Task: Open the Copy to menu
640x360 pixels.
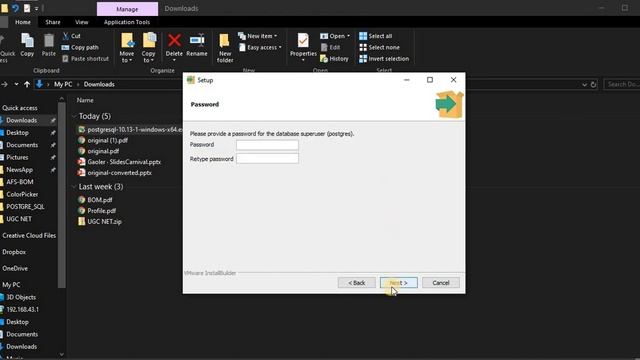Action: (149, 48)
